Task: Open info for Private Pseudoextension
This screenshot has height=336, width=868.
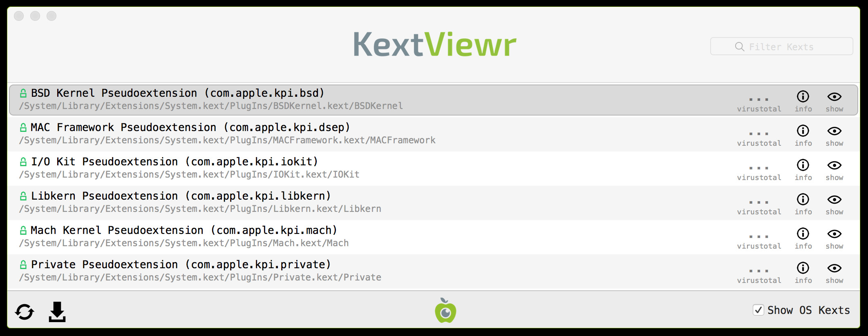Action: click(x=803, y=272)
